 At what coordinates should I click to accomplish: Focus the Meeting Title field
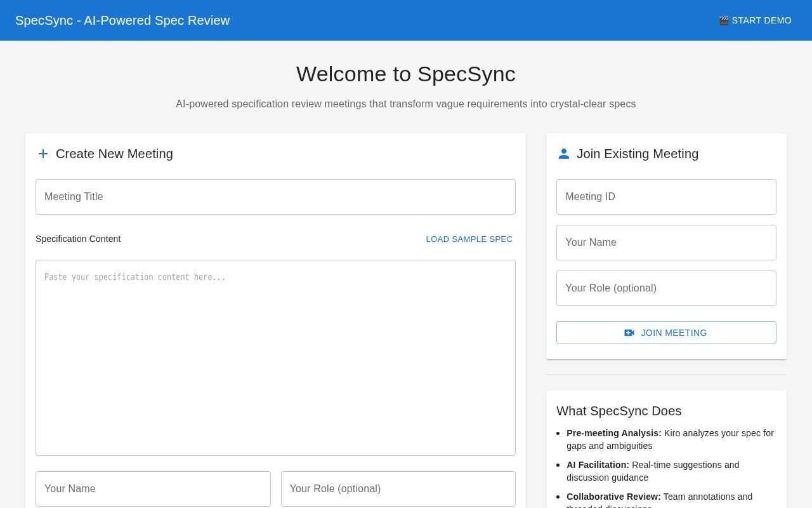(x=275, y=197)
